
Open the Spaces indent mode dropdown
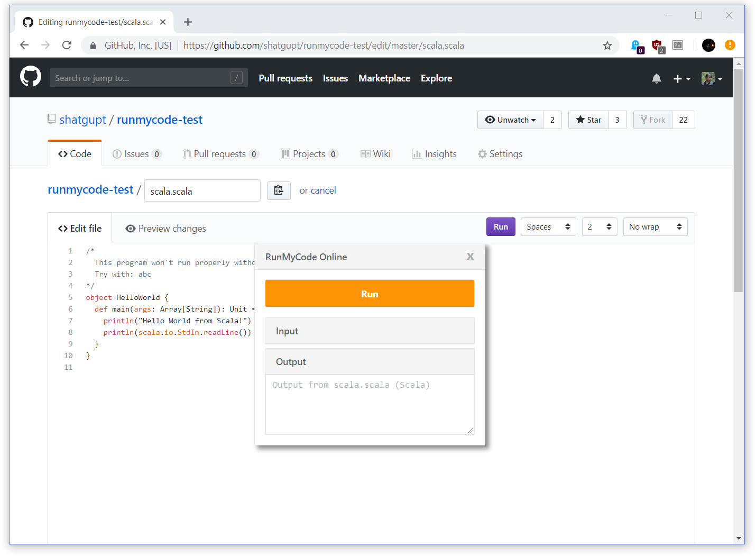click(x=548, y=226)
